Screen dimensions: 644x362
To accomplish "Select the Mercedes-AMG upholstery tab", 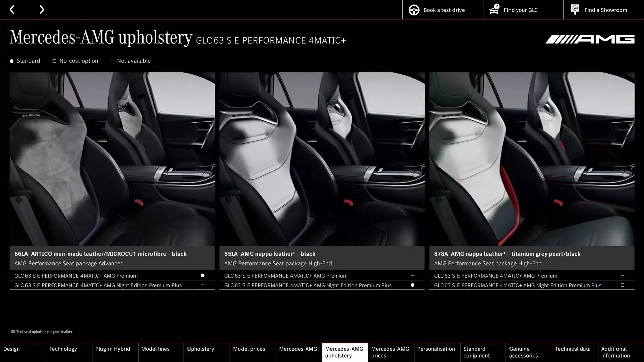I will click(345, 352).
